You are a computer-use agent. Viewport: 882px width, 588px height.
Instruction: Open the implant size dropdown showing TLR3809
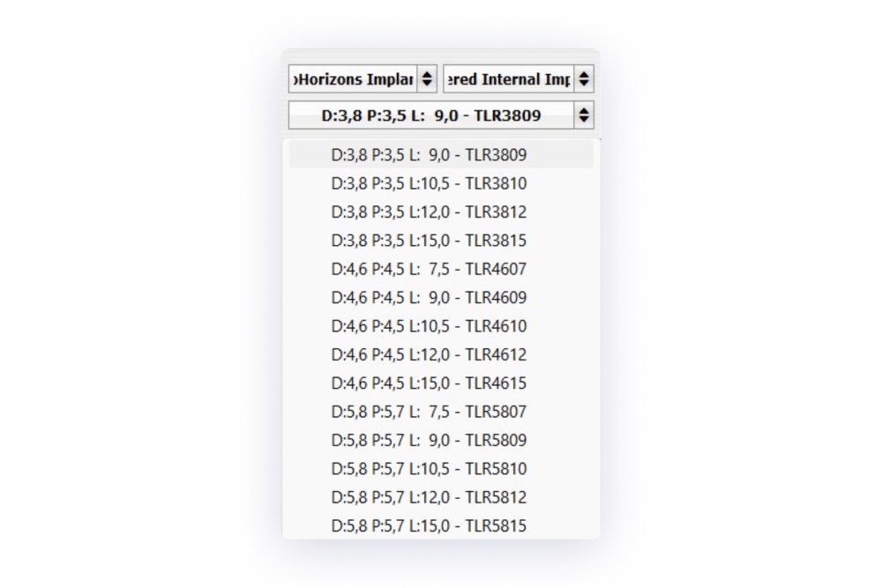point(441,115)
